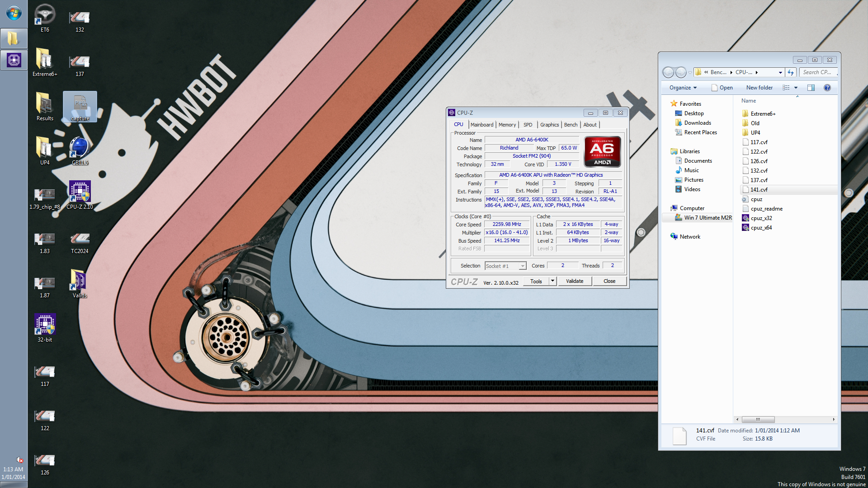
Task: Switch to CPU-Z taskbar button
Action: pyautogui.click(x=14, y=60)
